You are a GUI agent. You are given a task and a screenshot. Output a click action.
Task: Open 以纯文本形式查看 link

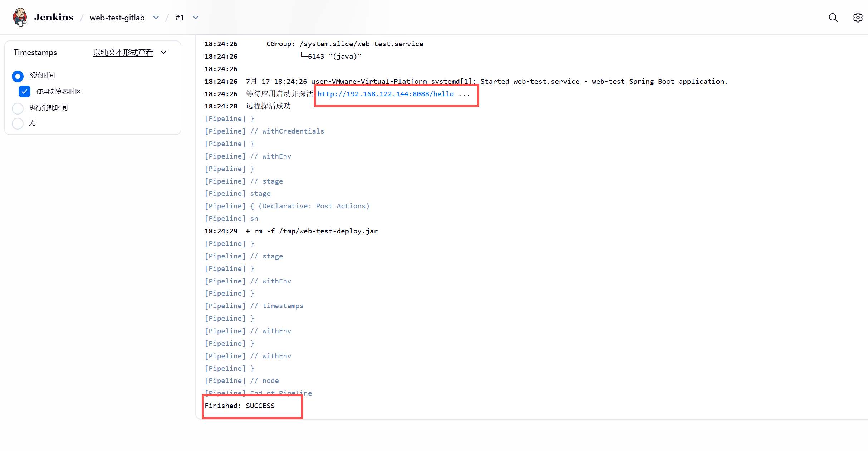(123, 53)
